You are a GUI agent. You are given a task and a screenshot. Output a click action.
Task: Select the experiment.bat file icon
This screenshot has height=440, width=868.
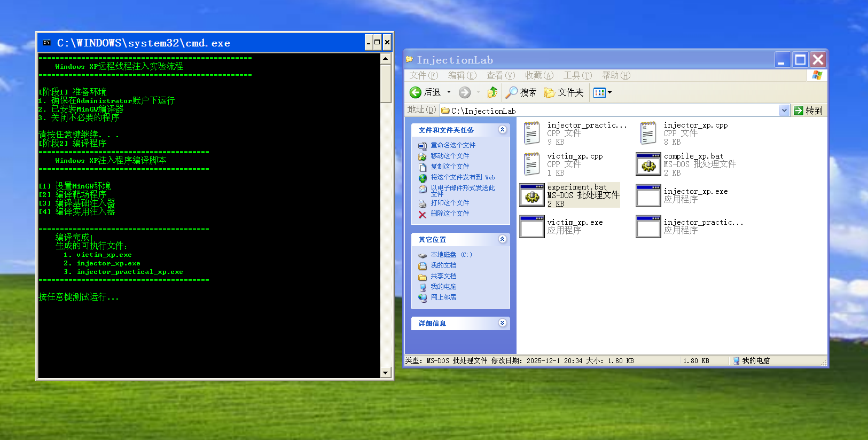[532, 195]
